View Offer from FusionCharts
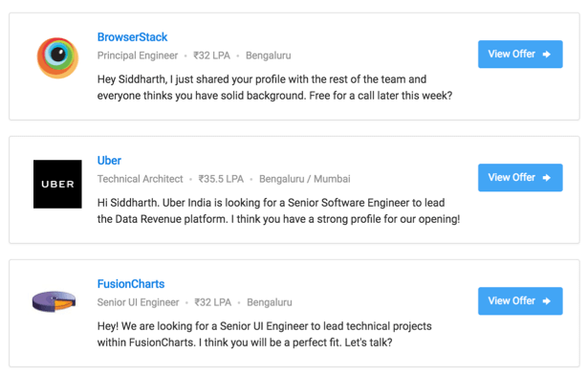Viewport: 588px width, 376px height. click(x=520, y=301)
